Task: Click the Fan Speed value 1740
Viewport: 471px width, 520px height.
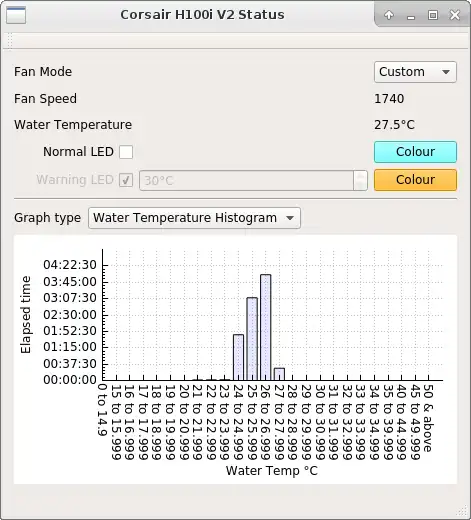Action: coord(389,99)
